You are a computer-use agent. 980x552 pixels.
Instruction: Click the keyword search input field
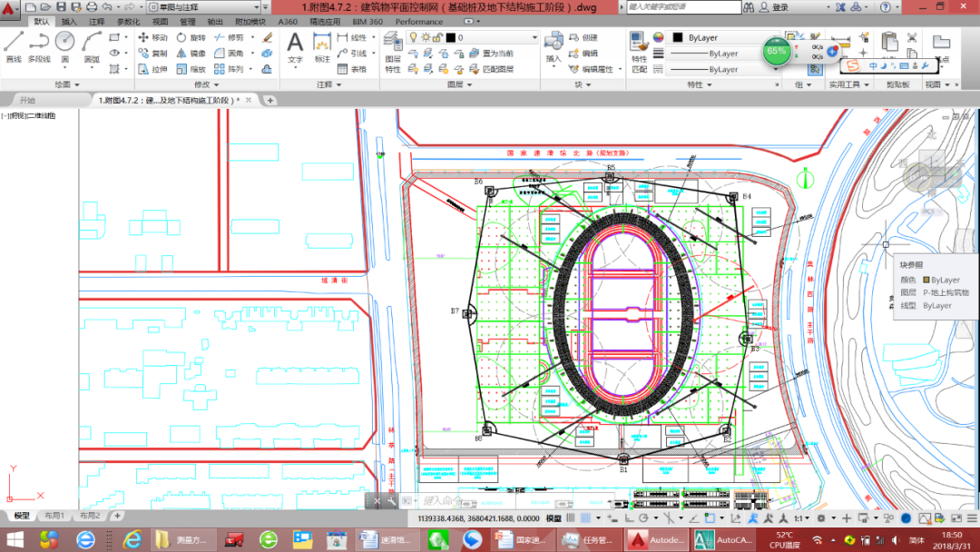[684, 7]
